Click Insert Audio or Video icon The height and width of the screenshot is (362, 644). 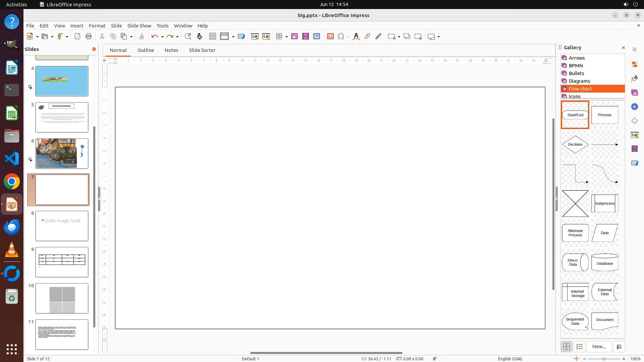(x=306, y=37)
